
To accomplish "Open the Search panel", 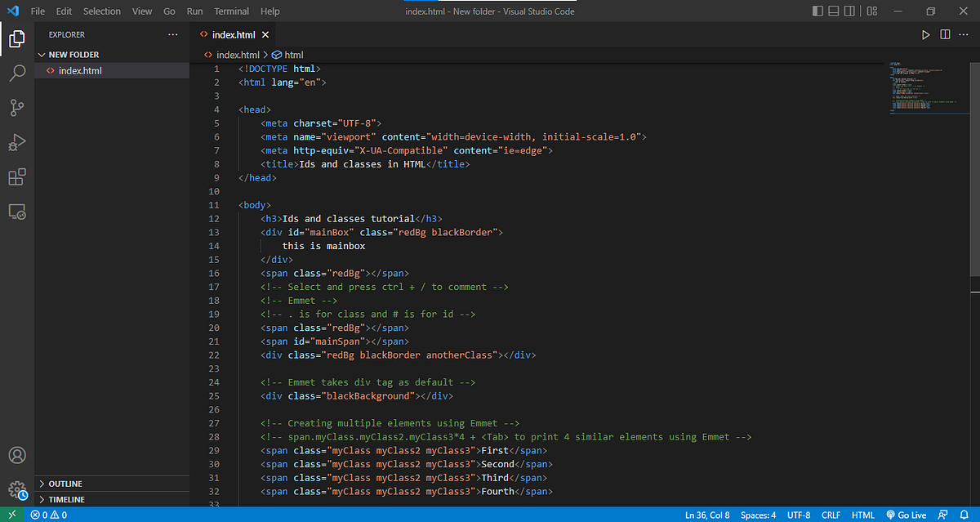I will 17,73.
